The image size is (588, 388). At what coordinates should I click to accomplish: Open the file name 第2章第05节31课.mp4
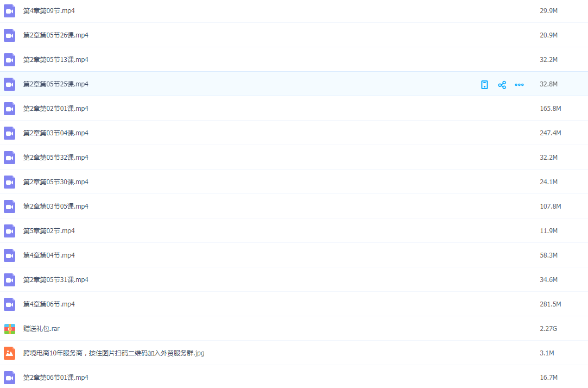(55, 280)
